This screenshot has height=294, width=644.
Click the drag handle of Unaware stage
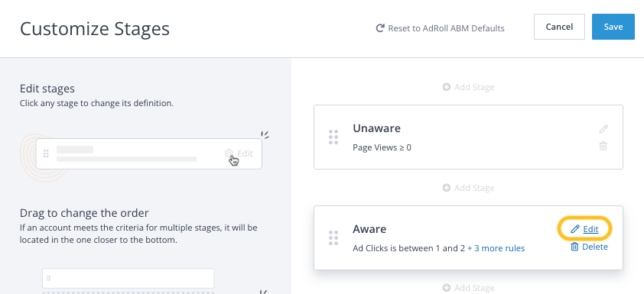click(333, 137)
